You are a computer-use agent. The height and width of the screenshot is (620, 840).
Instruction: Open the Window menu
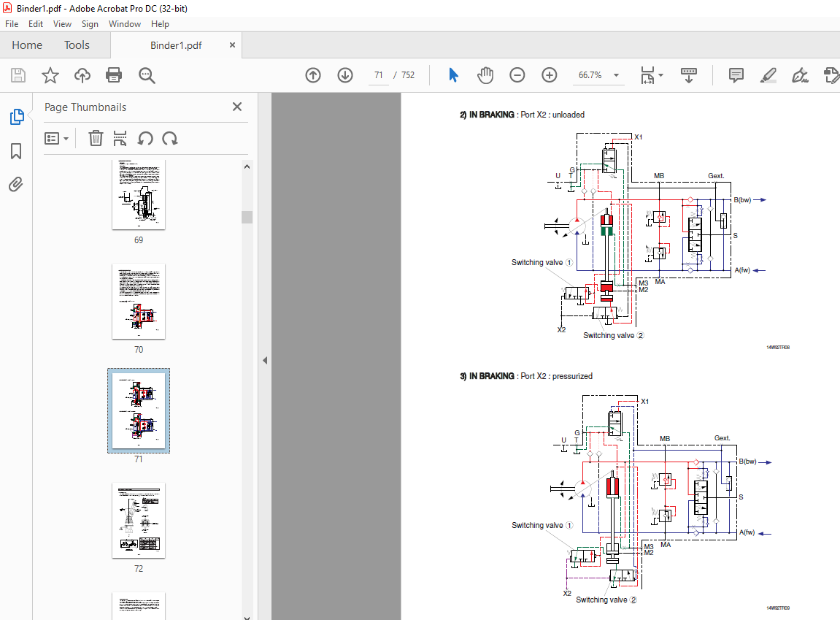click(124, 23)
